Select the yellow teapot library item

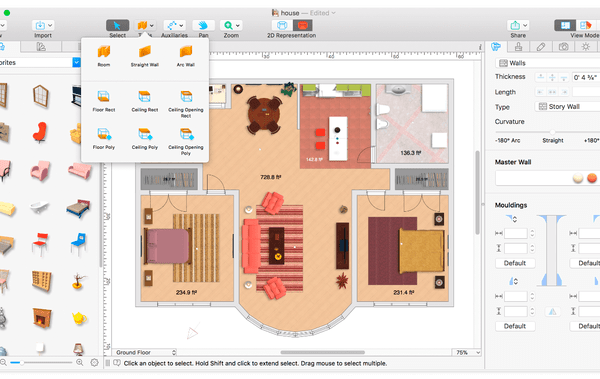pos(79,318)
